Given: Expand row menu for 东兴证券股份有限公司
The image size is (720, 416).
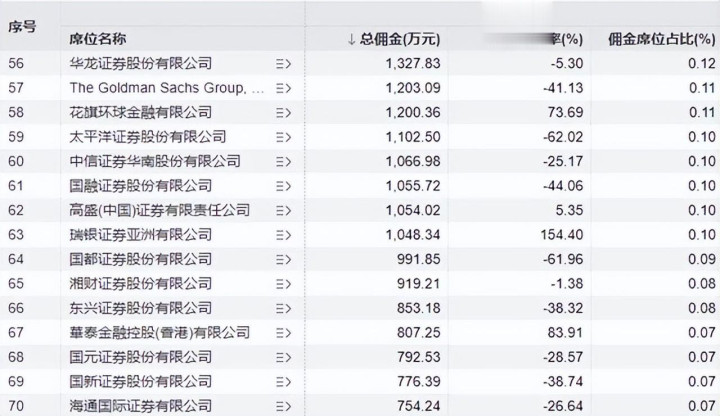Looking at the screenshot, I should tap(283, 308).
